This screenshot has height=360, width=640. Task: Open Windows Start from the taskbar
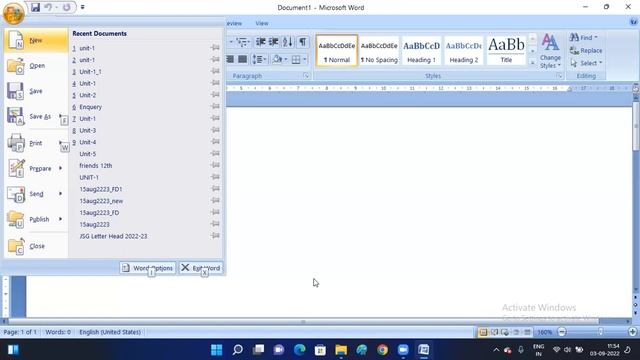click(x=217, y=350)
